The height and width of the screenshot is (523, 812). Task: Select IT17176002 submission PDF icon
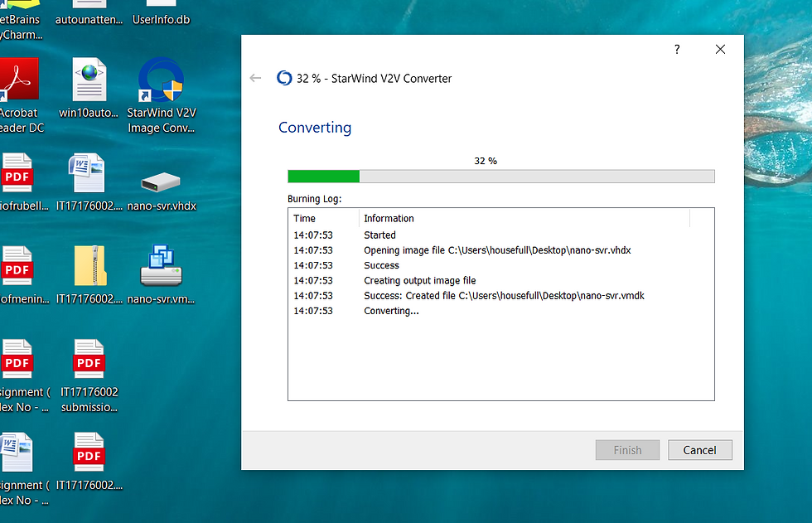click(89, 376)
